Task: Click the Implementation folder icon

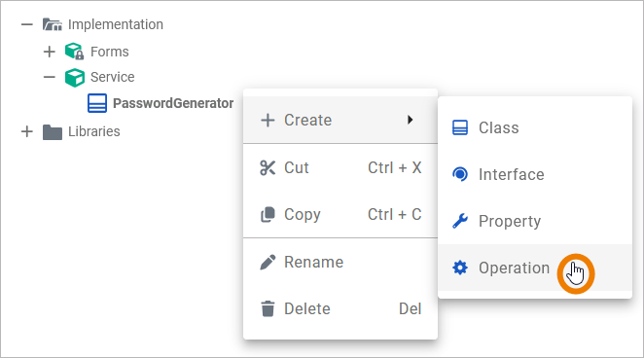Action: pos(53,24)
